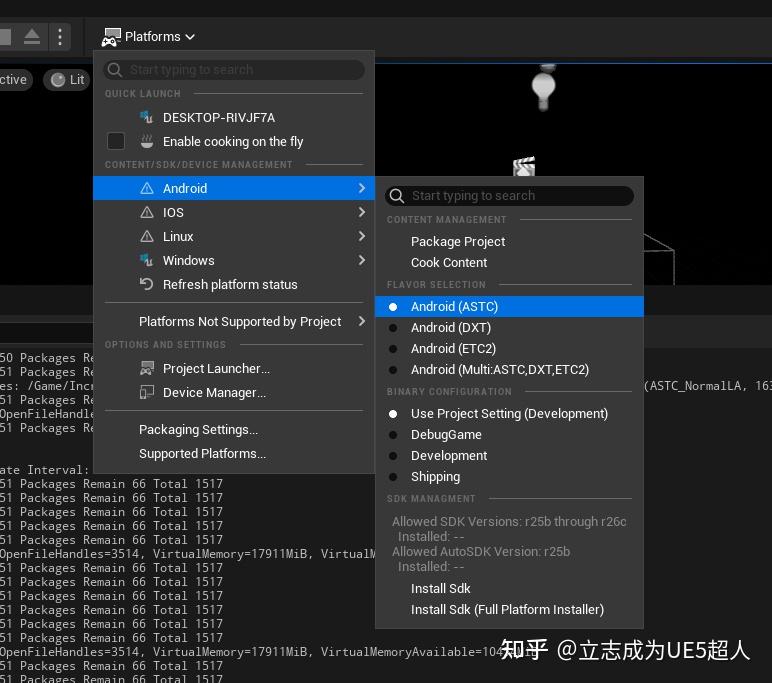The height and width of the screenshot is (683, 772).
Task: Expand Platforms Not Supported submenu arrow
Action: pyautogui.click(x=362, y=322)
